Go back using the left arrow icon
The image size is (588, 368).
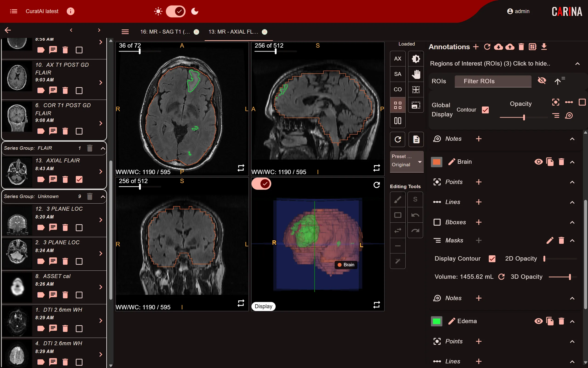pyautogui.click(x=8, y=30)
